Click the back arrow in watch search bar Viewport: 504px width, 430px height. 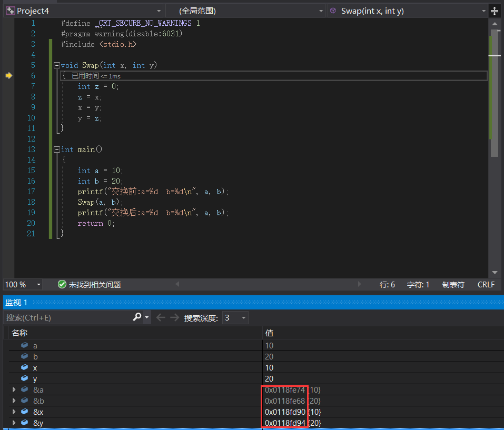(161, 317)
